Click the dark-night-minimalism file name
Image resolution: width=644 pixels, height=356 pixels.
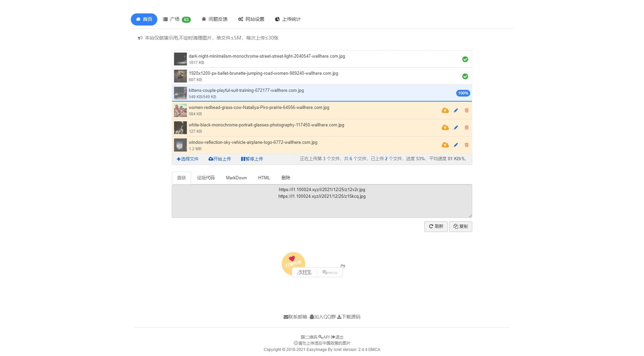pyautogui.click(x=267, y=56)
